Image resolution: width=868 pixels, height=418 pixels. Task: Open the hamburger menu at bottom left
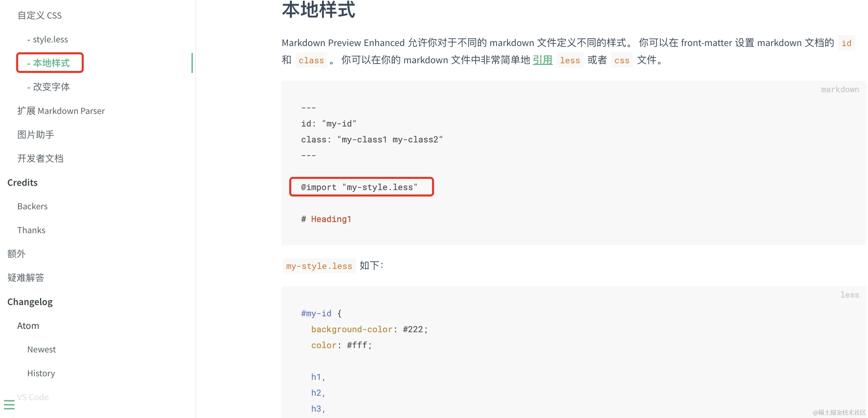pyautogui.click(x=10, y=404)
